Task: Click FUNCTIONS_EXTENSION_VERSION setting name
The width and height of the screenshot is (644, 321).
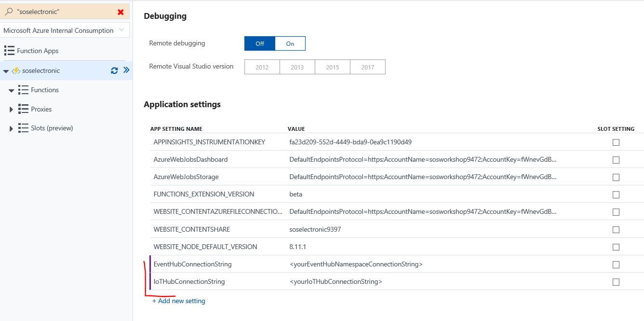Action: [204, 194]
